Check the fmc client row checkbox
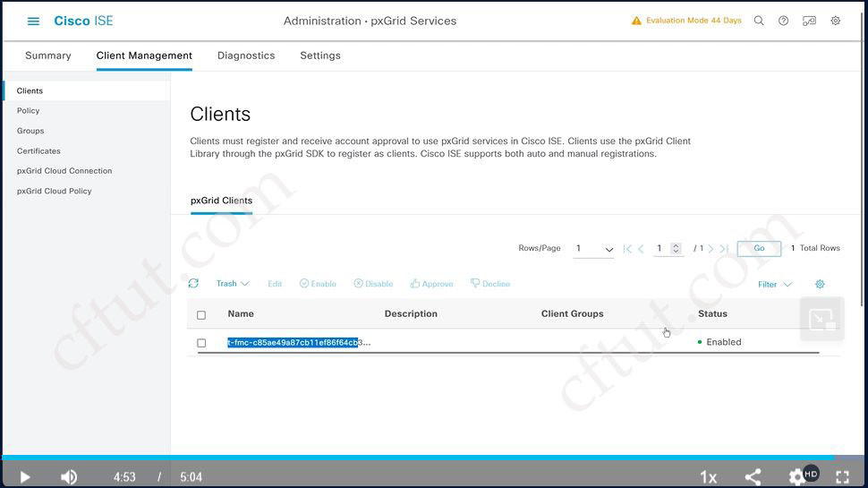 (201, 343)
